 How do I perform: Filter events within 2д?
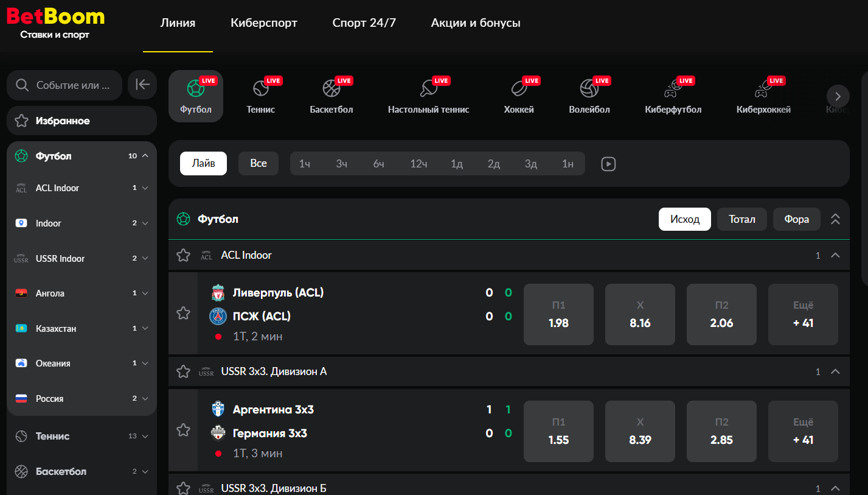pyautogui.click(x=494, y=164)
